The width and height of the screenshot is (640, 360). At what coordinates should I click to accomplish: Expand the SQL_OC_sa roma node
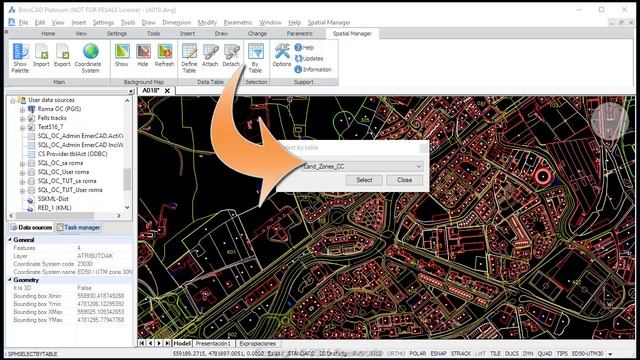tap(22, 163)
